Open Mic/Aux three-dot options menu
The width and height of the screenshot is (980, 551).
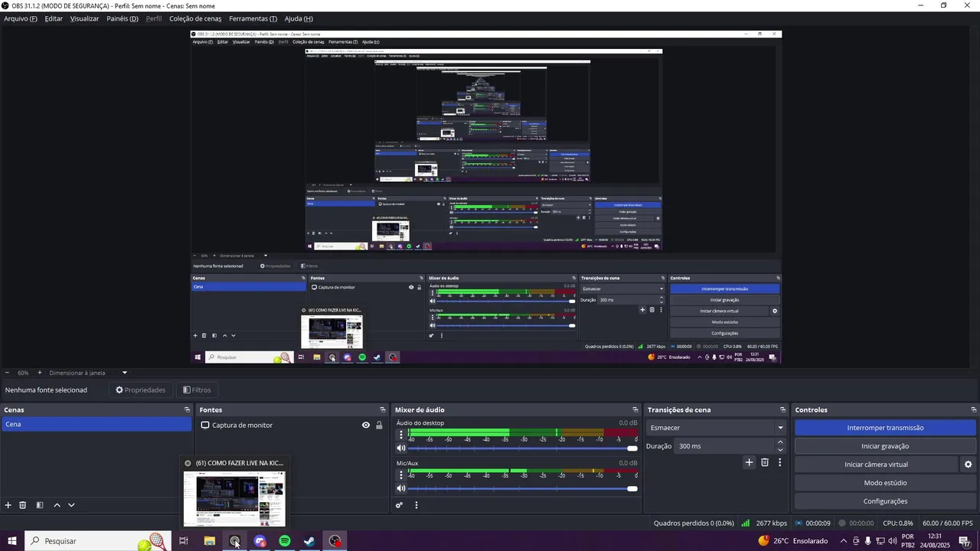400,475
